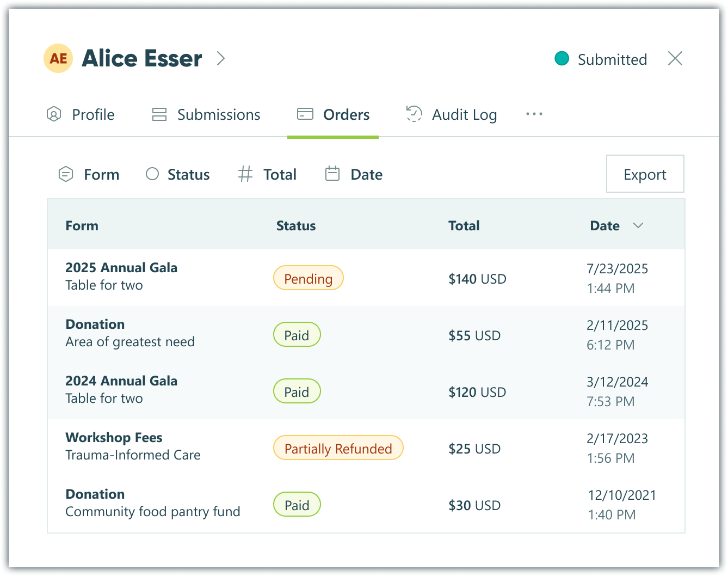Click the Paid badge for $30 donation
The height and width of the screenshot is (576, 728).
point(297,504)
